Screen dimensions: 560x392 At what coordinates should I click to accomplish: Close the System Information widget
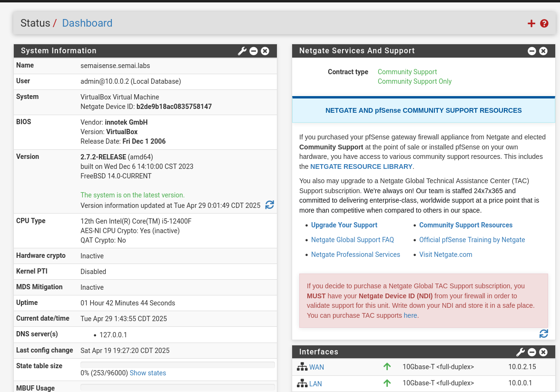(265, 51)
